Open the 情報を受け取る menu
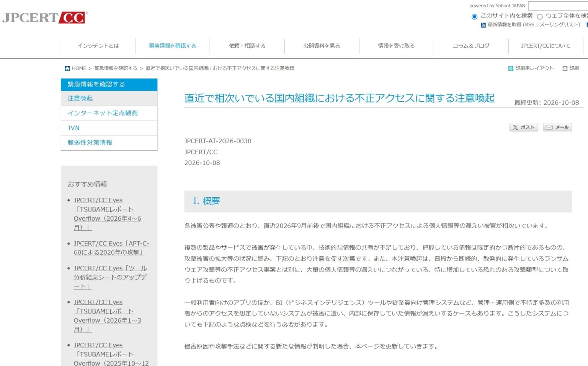The width and height of the screenshot is (588, 366). coord(396,46)
